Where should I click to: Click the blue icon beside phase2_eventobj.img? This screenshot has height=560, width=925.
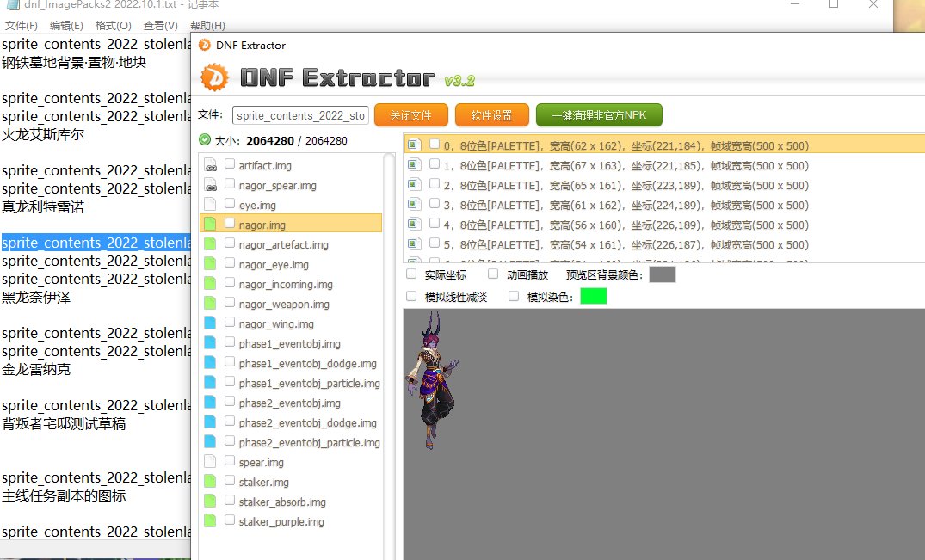(x=210, y=403)
